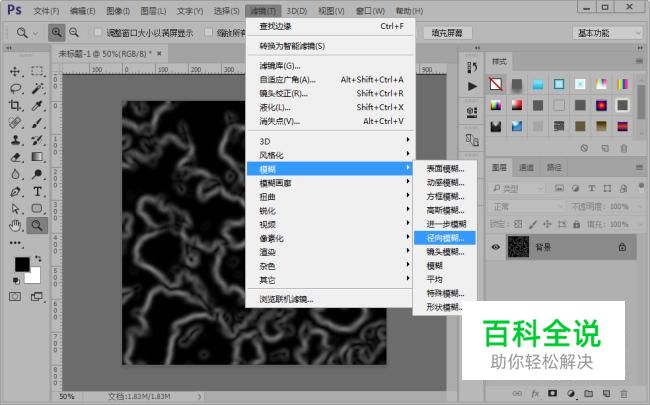Image resolution: width=650 pixels, height=405 pixels.
Task: Open the 文件(F) menu
Action: pyautogui.click(x=46, y=11)
